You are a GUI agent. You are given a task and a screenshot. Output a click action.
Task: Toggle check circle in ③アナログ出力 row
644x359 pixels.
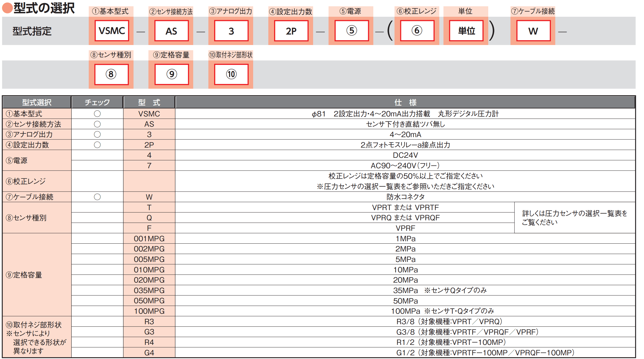tap(97, 134)
